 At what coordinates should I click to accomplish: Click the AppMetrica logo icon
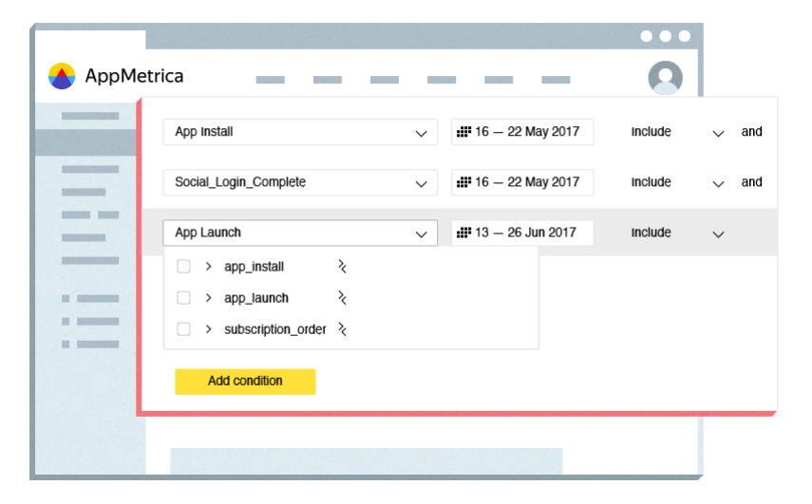pyautogui.click(x=62, y=76)
